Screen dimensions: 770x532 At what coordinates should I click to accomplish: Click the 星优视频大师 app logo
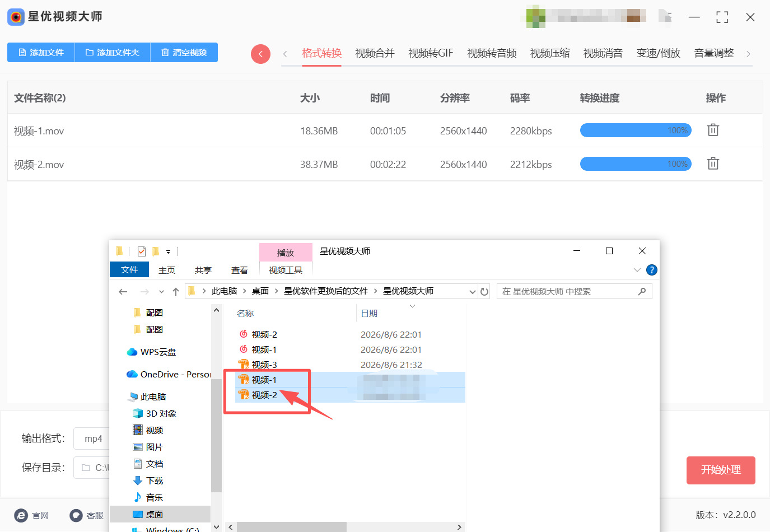(x=16, y=17)
